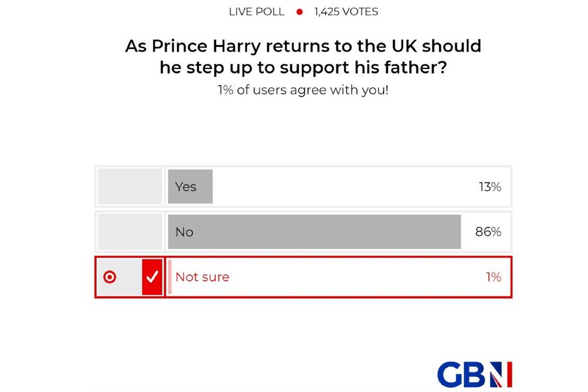Click the gray result bar for Yes

(190, 186)
